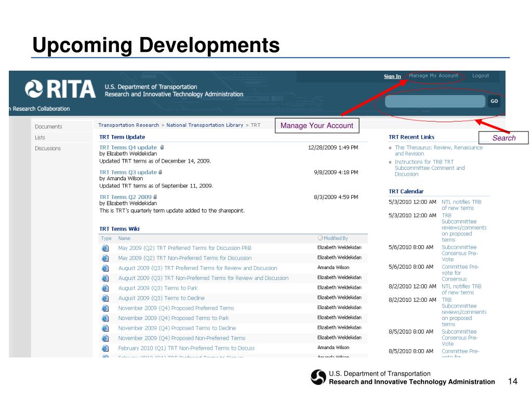The height and width of the screenshot is (399, 532).
Task: Open the TRT Terms Q3 update post
Action: pyautogui.click(x=128, y=172)
